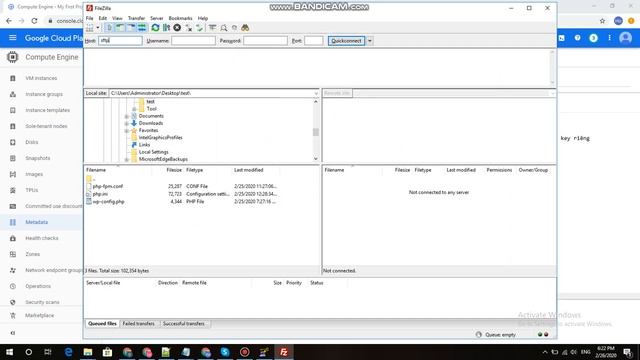Open Google Cloud hamburger navigation menu
Image resolution: width=640 pixels, height=360 pixels.
(x=13, y=38)
